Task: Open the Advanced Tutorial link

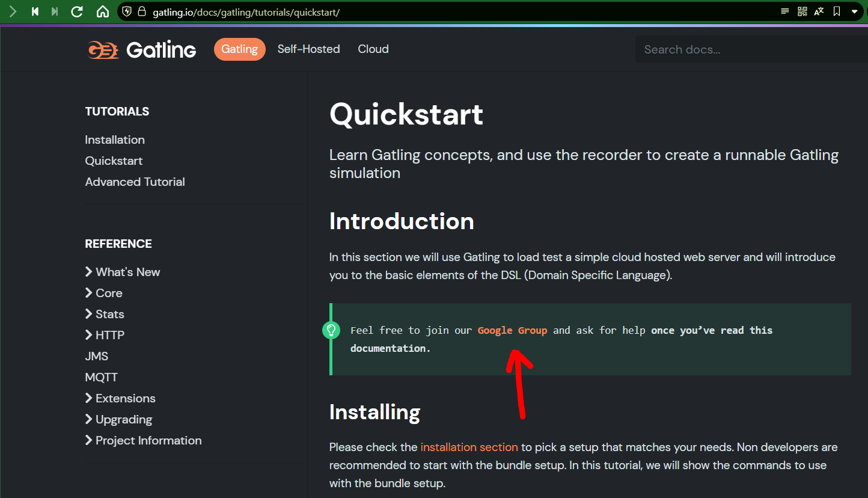Action: click(x=135, y=182)
